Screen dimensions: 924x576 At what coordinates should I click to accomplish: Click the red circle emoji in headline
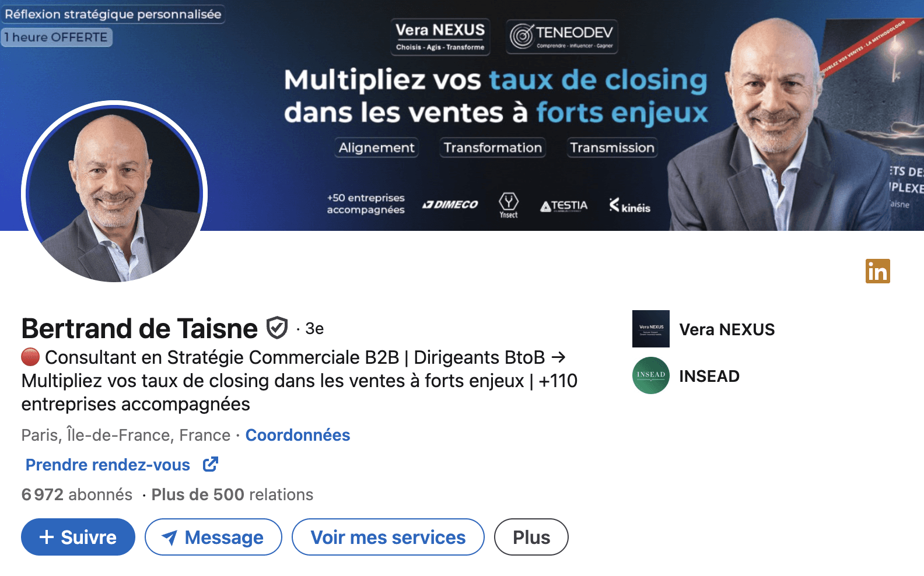click(x=30, y=357)
